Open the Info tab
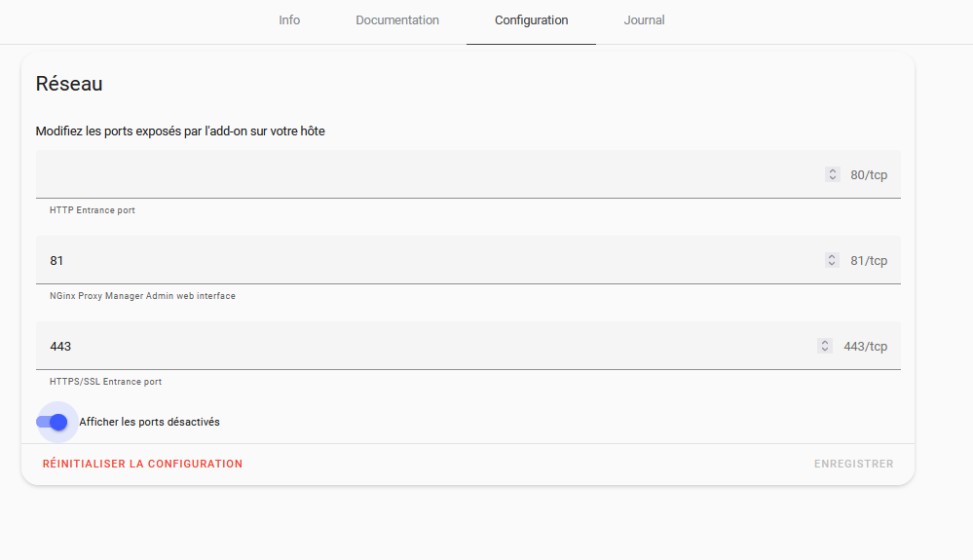The width and height of the screenshot is (973, 560). pos(289,20)
